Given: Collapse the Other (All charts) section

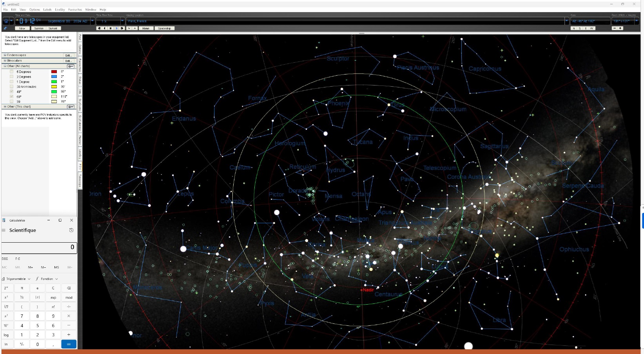Looking at the screenshot, I should pos(5,66).
